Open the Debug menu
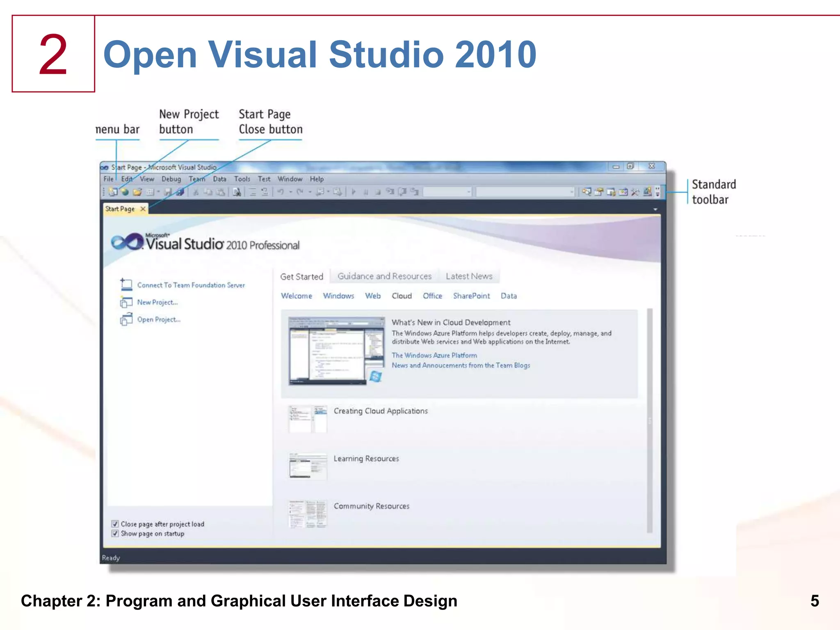Viewport: 840px width, 630px height. [x=171, y=179]
